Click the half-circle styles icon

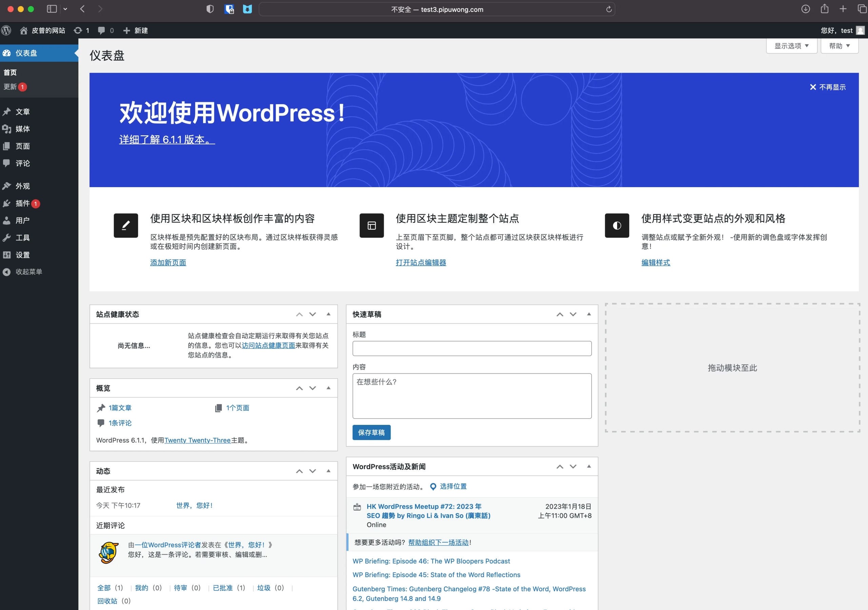pyautogui.click(x=617, y=225)
